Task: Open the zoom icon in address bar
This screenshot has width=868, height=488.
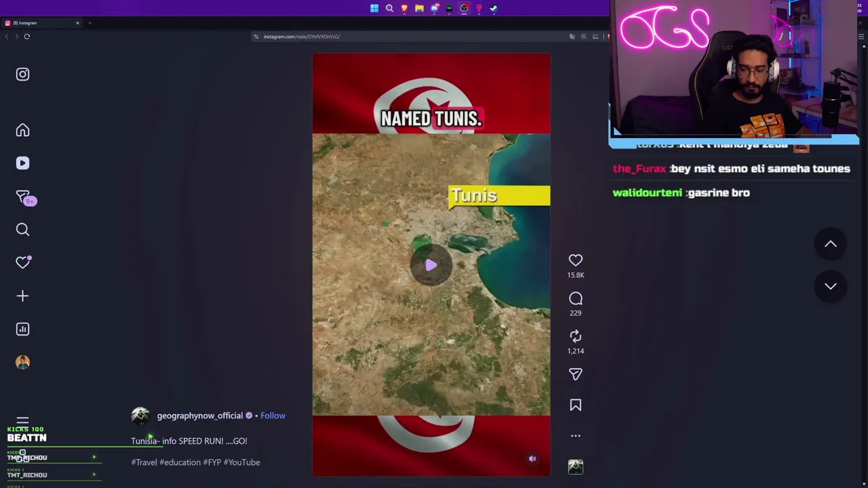Action: coord(583,37)
